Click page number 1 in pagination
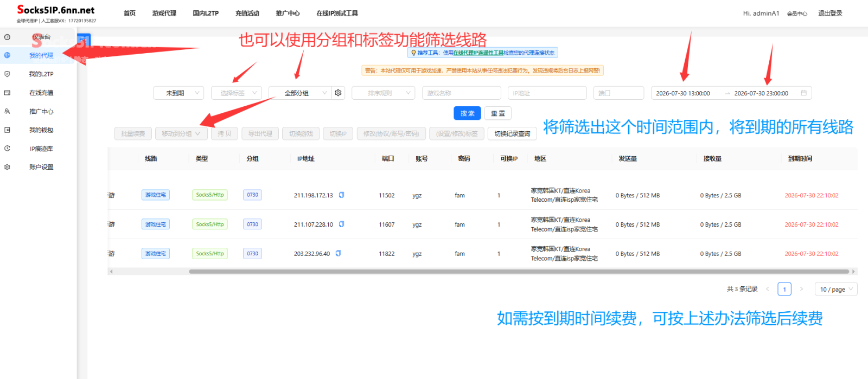The width and height of the screenshot is (868, 379). coord(784,289)
